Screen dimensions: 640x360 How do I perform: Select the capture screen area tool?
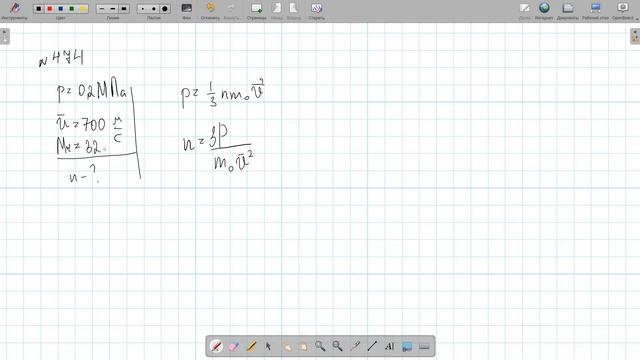tap(407, 347)
